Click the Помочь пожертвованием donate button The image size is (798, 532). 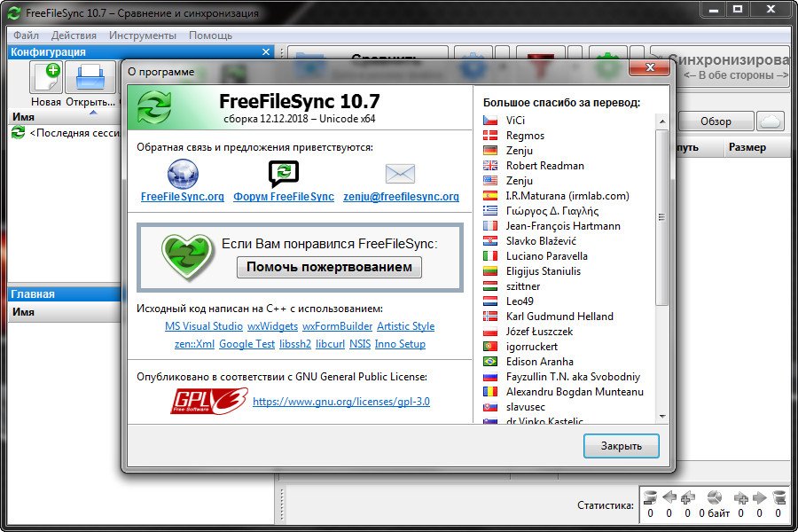(329, 267)
